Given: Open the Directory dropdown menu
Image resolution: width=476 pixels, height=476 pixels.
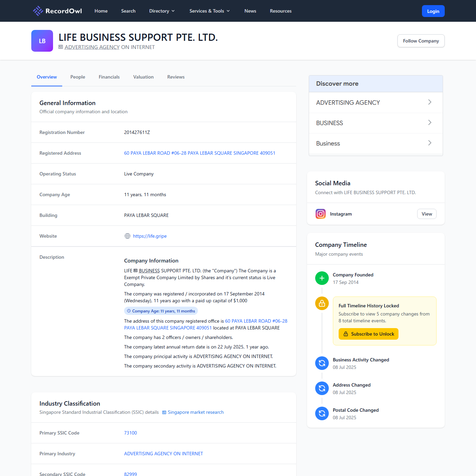Looking at the screenshot, I should (162, 11).
